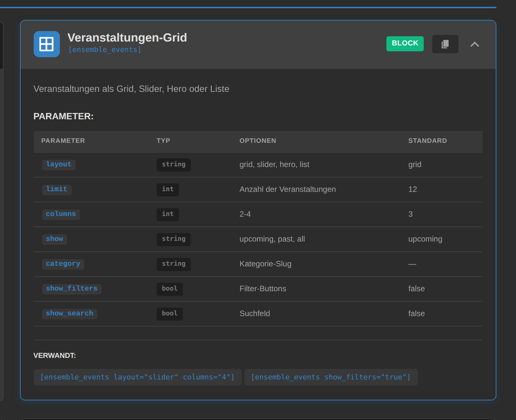Click the VERWANDT: section label
Image resolution: width=516 pixels, height=420 pixels.
(x=55, y=356)
